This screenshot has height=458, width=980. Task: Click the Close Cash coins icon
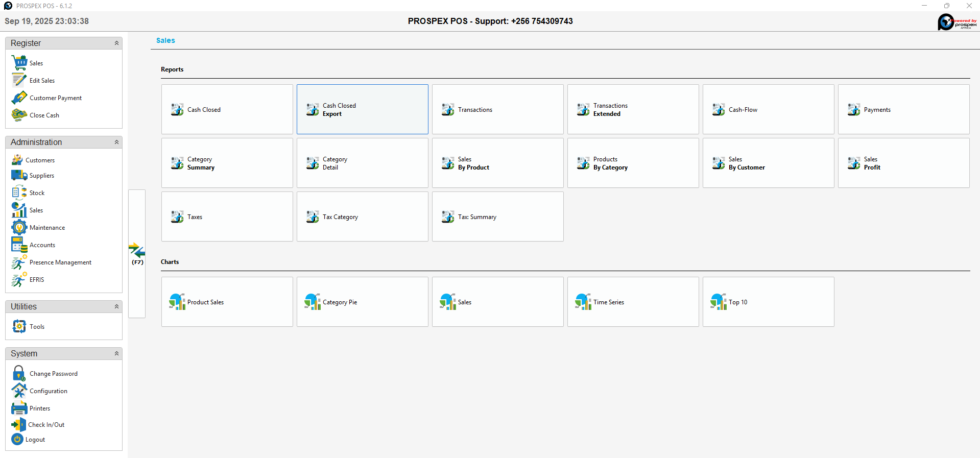(19, 115)
